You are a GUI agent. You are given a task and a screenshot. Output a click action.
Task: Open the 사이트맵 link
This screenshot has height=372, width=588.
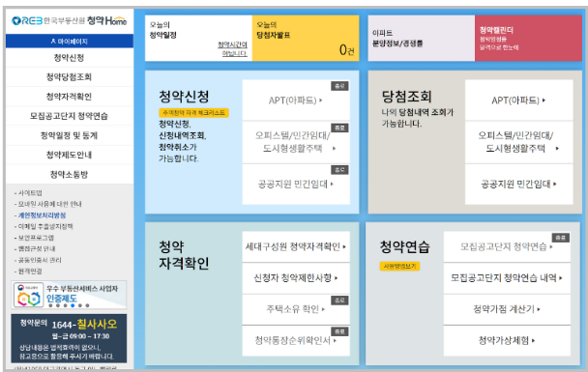click(30, 193)
